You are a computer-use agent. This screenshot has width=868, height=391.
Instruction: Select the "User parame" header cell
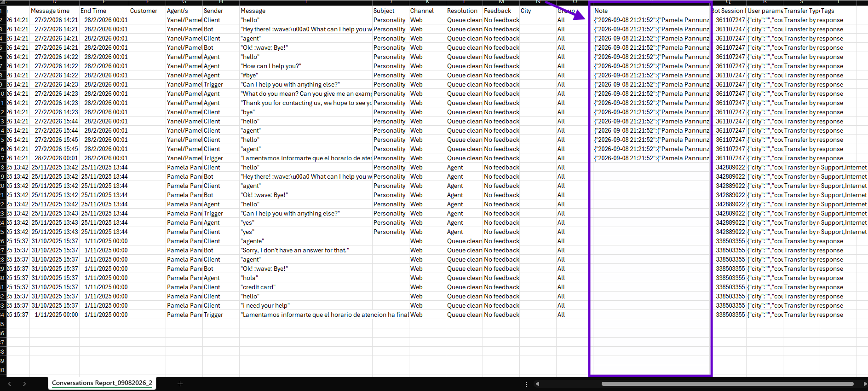point(765,11)
